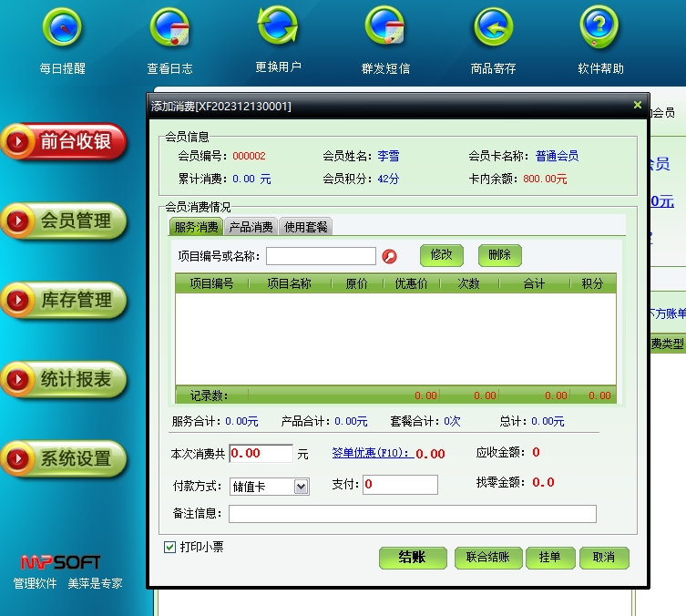Click the 结账 checkout button
Viewport: 686px width, 616px height.
[x=413, y=558]
